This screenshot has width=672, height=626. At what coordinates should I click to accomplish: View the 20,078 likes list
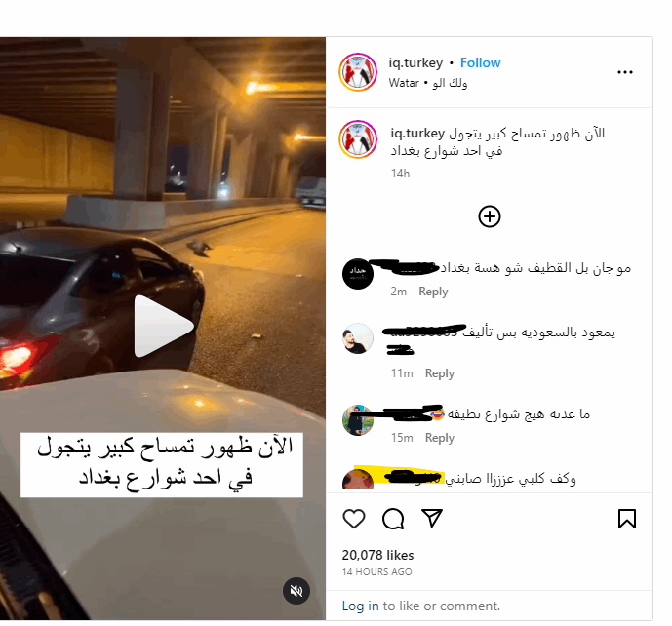[x=377, y=555]
